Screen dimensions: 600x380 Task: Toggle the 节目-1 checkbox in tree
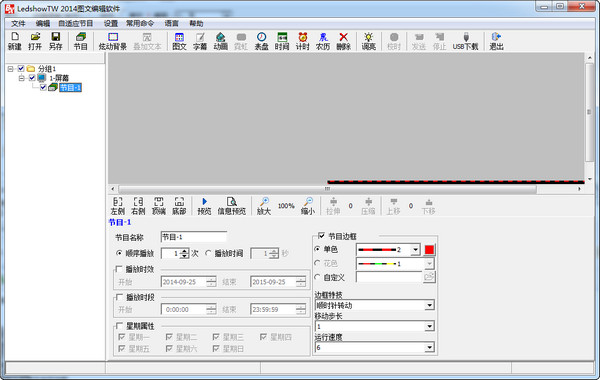[x=43, y=88]
